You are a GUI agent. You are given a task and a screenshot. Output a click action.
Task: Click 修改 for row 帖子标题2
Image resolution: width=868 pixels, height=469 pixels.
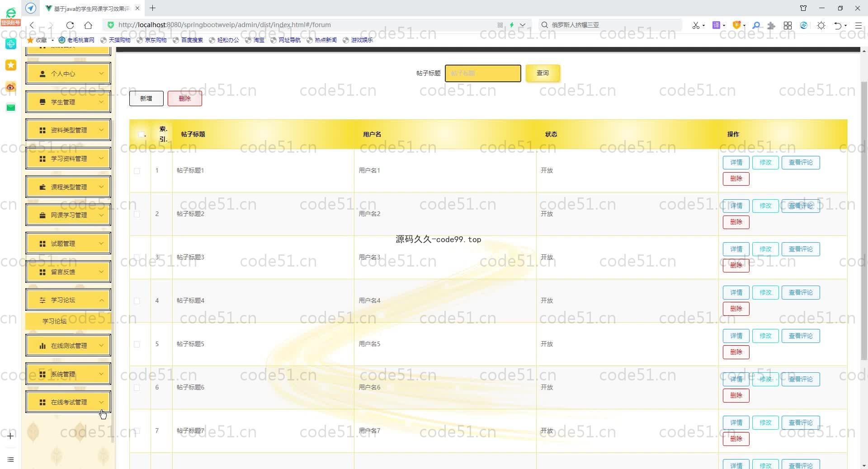(765, 206)
